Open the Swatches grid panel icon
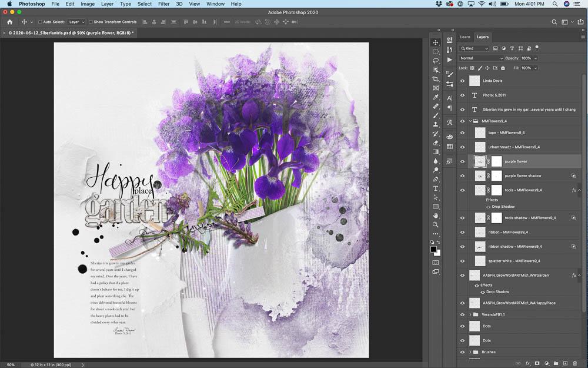 click(x=450, y=147)
